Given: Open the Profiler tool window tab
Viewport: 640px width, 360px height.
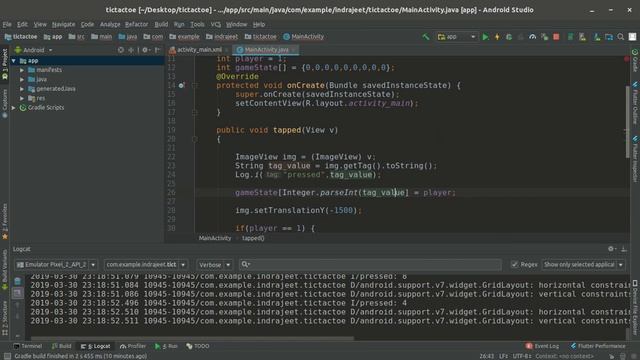Looking at the screenshot, I should pos(133,346).
